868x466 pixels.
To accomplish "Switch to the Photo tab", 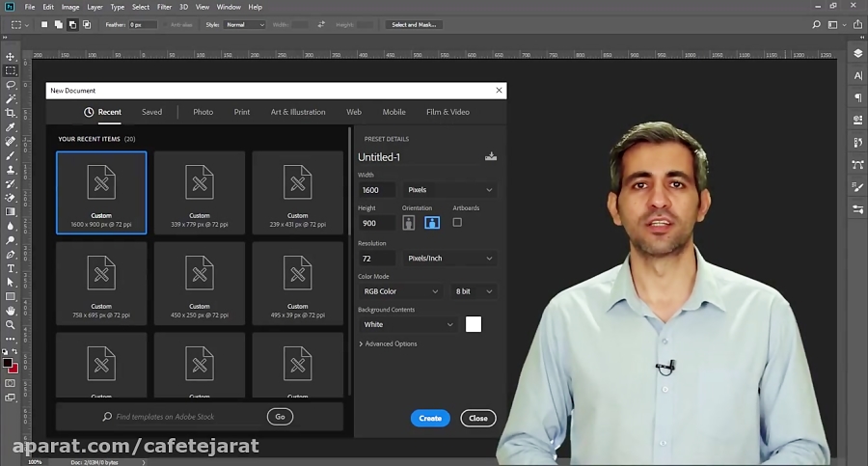I will [203, 112].
